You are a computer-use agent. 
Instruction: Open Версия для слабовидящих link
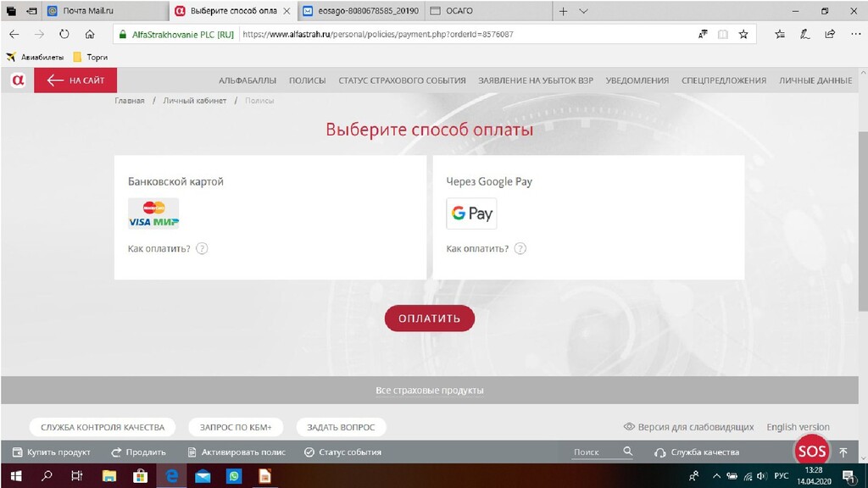pos(688,427)
